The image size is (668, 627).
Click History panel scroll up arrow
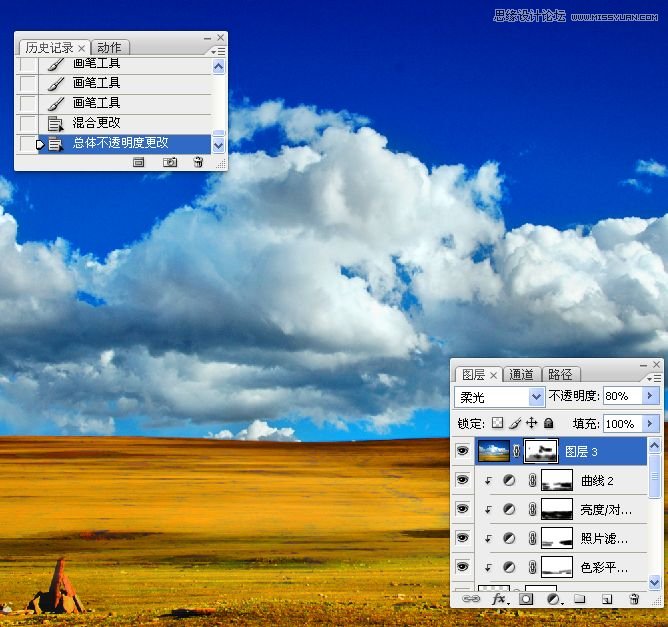[x=218, y=66]
